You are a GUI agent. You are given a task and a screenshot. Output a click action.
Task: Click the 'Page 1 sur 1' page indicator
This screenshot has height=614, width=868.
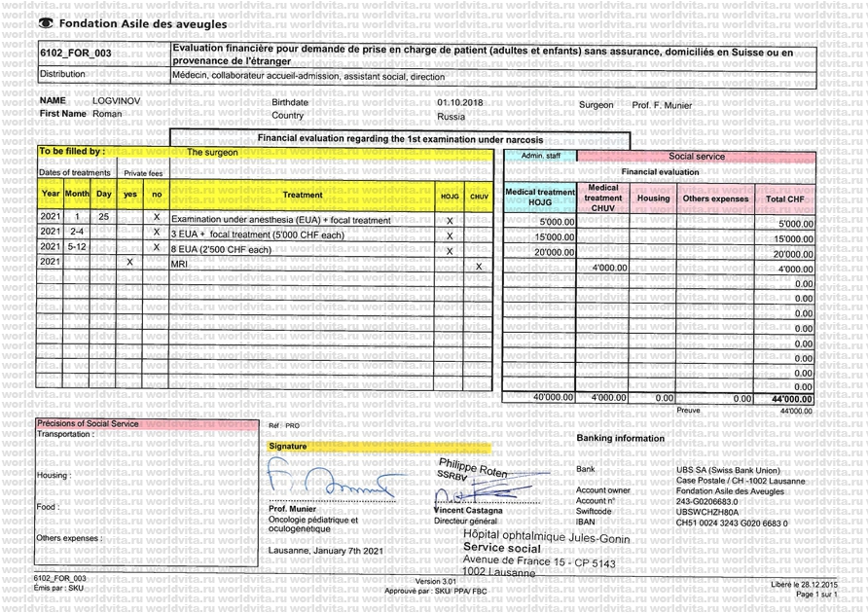[x=816, y=595]
